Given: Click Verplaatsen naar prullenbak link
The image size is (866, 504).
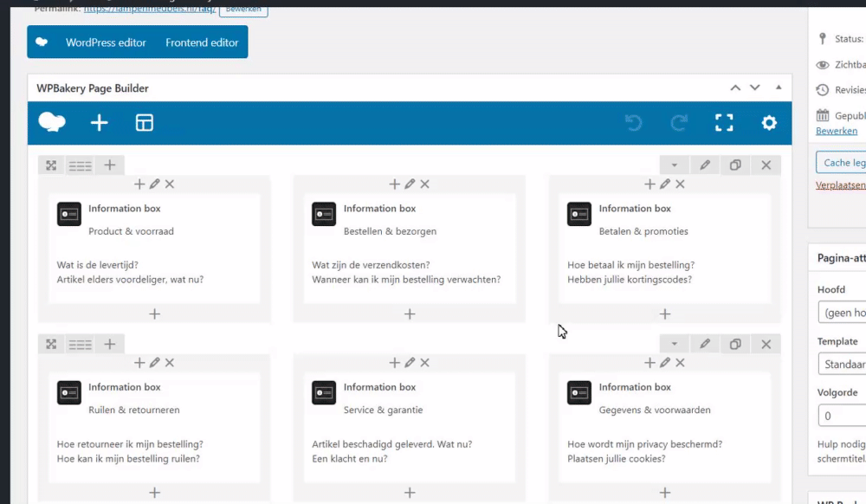Looking at the screenshot, I should click(x=841, y=185).
